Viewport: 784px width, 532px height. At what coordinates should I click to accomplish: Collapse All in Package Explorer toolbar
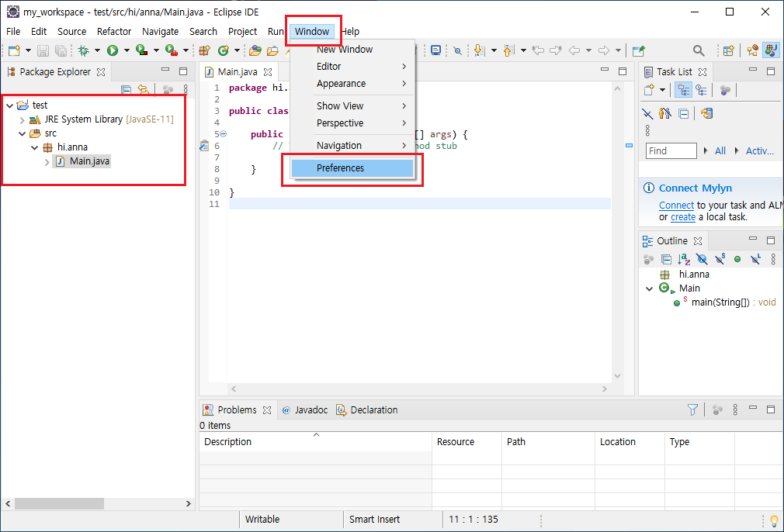tap(127, 90)
